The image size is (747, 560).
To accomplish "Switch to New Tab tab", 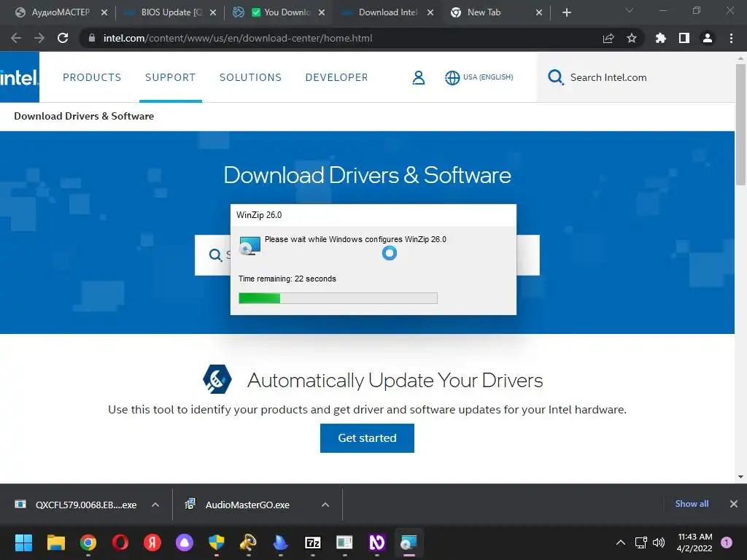I will (495, 12).
